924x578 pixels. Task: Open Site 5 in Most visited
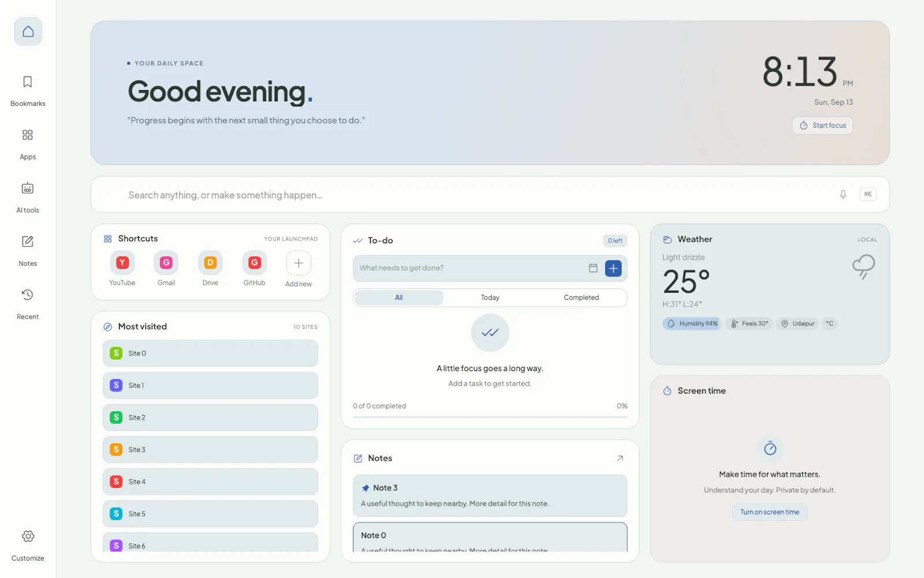[210, 514]
